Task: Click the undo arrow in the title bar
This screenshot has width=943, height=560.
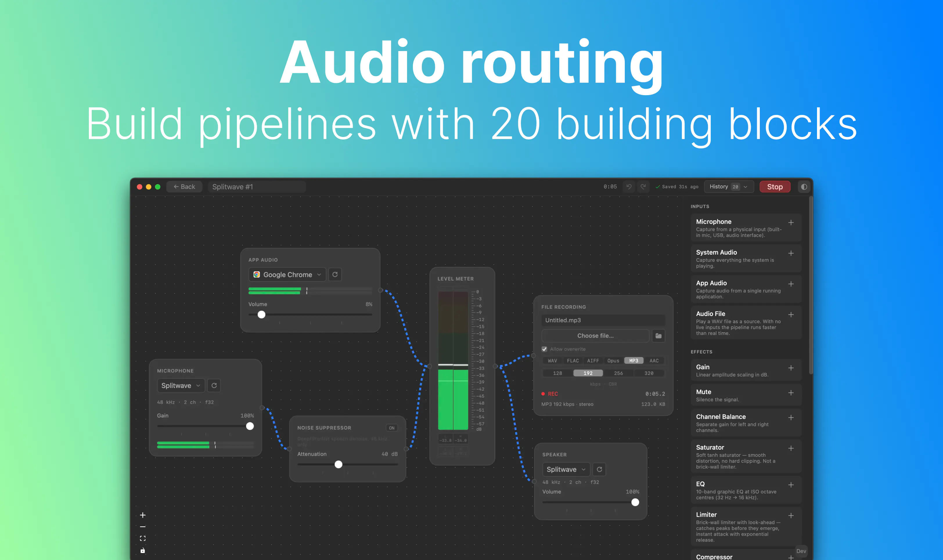Action: point(629,187)
